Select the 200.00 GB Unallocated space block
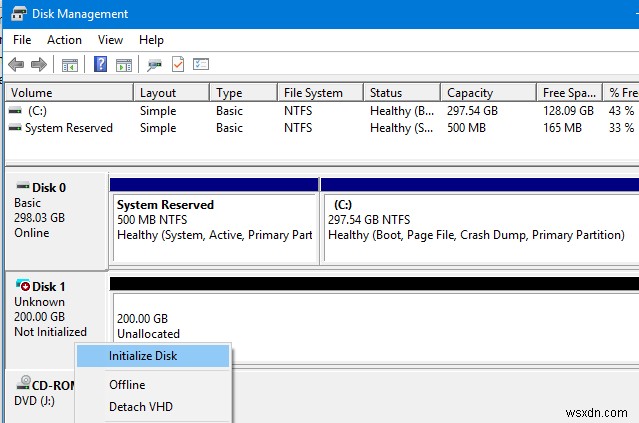The width and height of the screenshot is (639, 423). tap(374, 320)
